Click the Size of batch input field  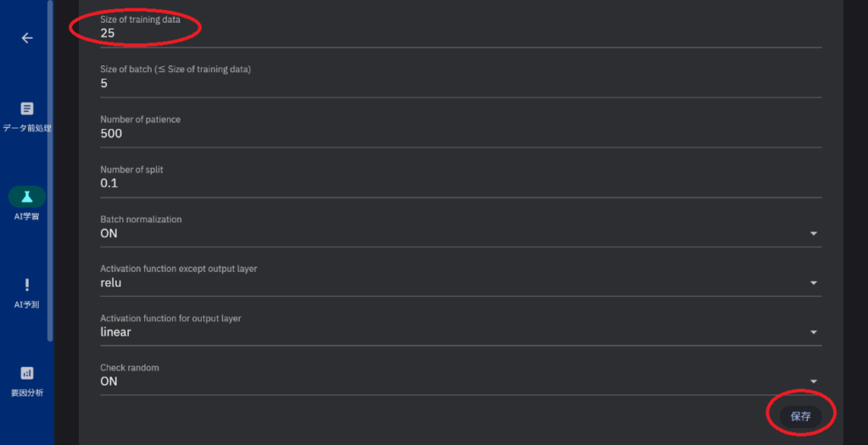[x=458, y=84]
